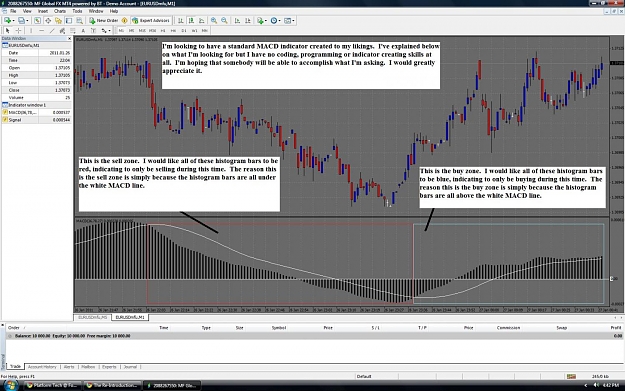Switch timeframe to M30
This screenshot has width=625, height=391.
pyautogui.click(x=152, y=30)
